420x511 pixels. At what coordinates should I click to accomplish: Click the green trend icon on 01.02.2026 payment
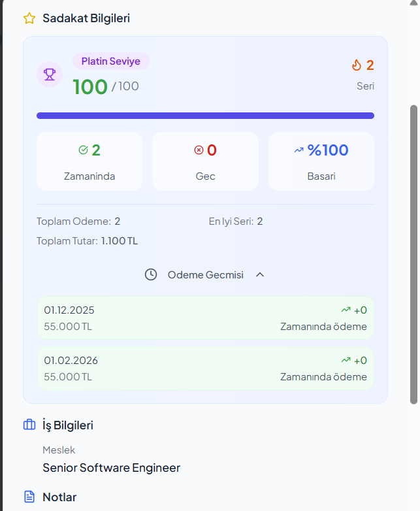tap(346, 360)
